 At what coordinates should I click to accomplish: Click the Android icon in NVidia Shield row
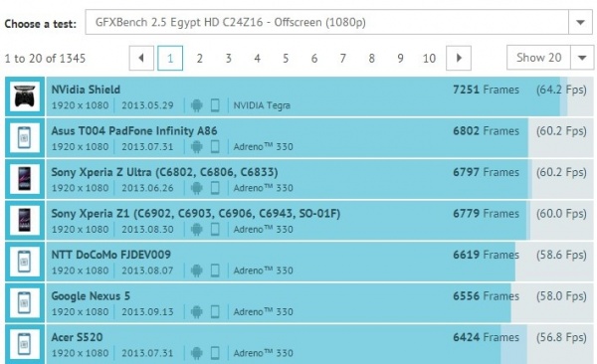(x=196, y=105)
